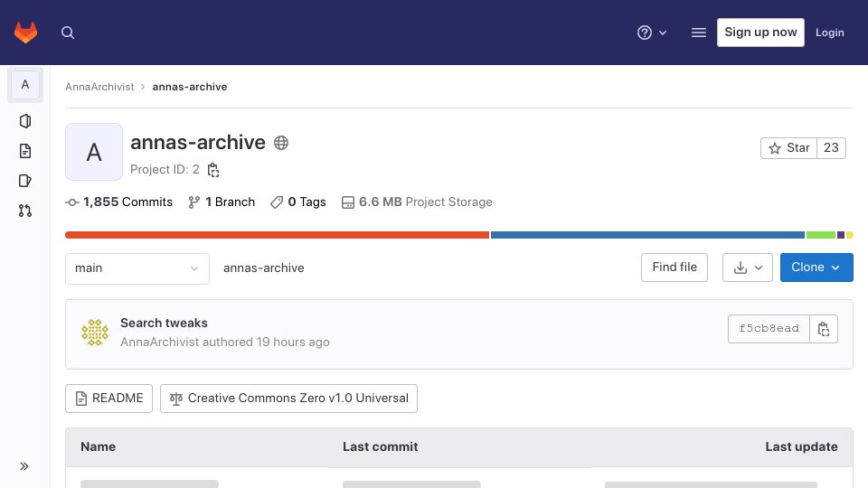Open the hamburger menu icon
The image size is (868, 488).
point(699,33)
